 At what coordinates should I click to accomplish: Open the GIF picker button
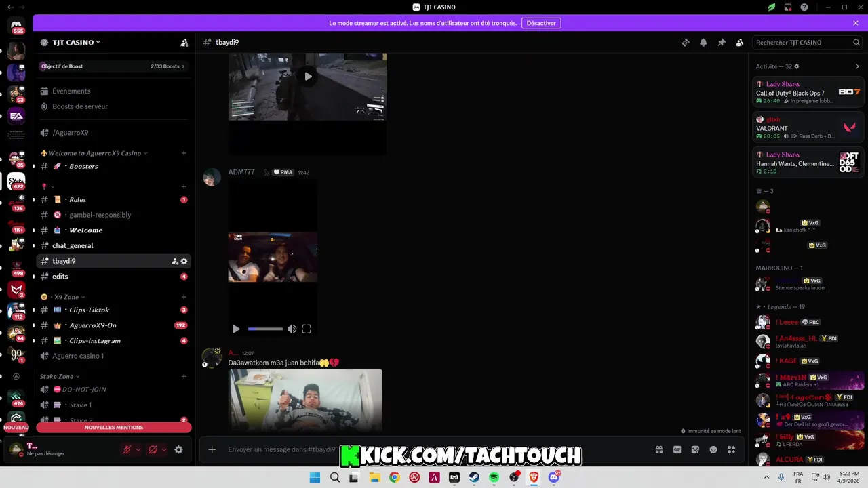click(677, 449)
